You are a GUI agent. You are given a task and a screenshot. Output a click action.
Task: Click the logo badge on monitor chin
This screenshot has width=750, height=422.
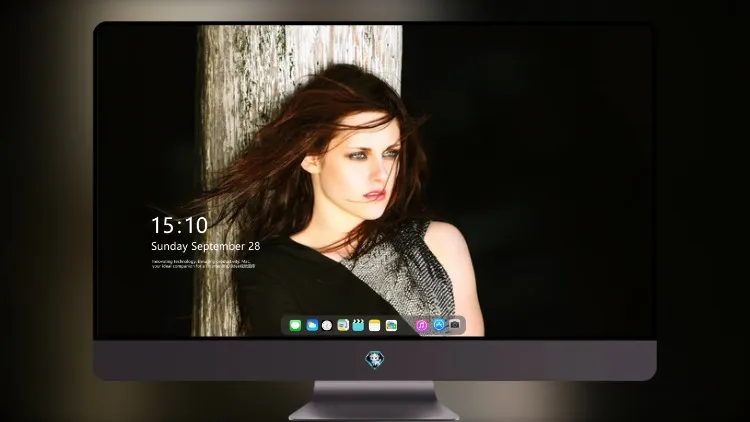click(x=375, y=360)
